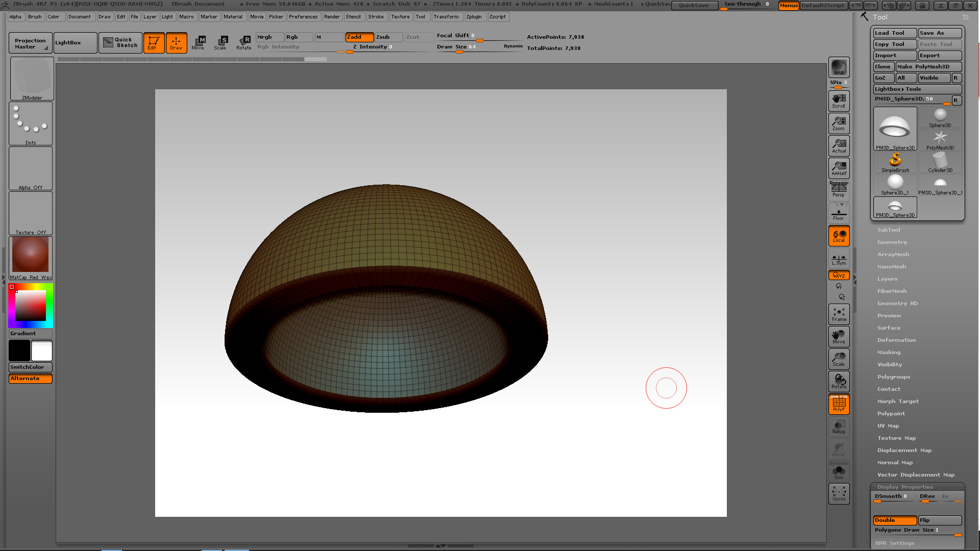The width and height of the screenshot is (980, 551).
Task: Expand the Deformation subpalette
Action: (896, 340)
